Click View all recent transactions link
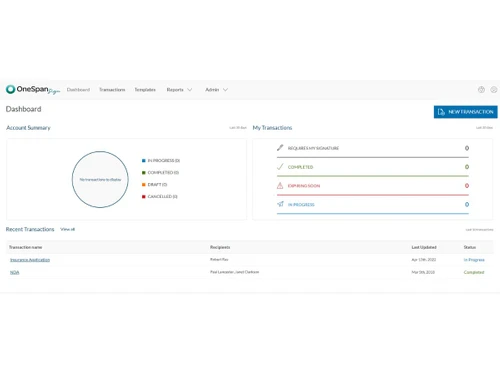Image resolution: width=500 pixels, height=375 pixels. point(67,229)
